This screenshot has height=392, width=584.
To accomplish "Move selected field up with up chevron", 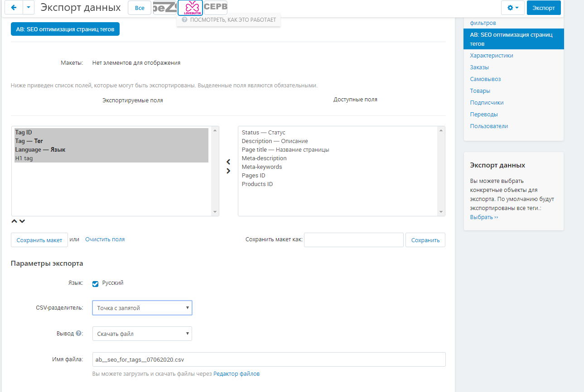I will (x=14, y=221).
